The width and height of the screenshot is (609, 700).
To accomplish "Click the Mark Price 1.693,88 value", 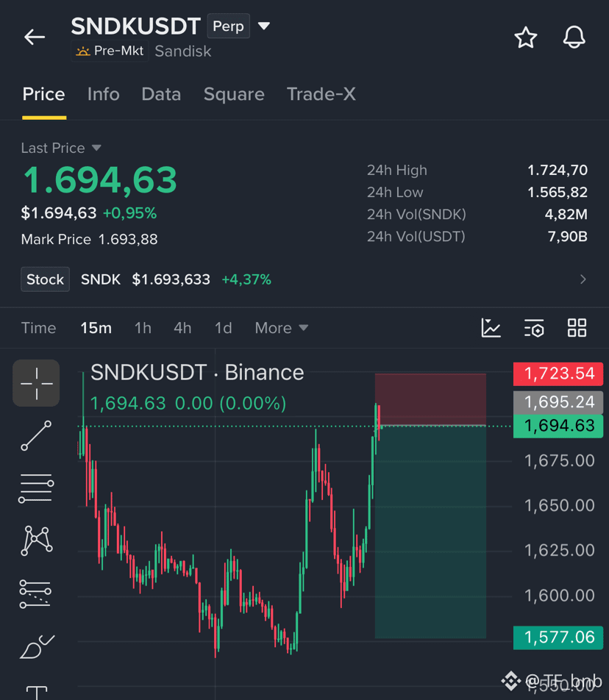I will (128, 239).
